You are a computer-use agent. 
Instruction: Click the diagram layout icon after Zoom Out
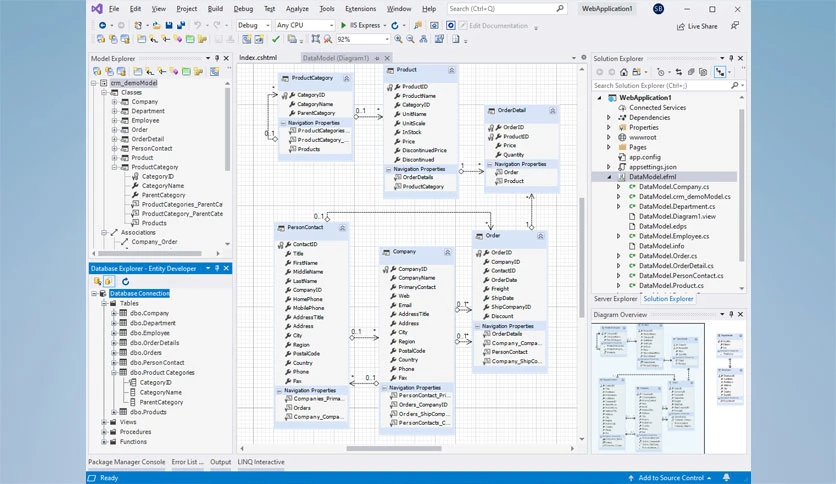(423, 39)
